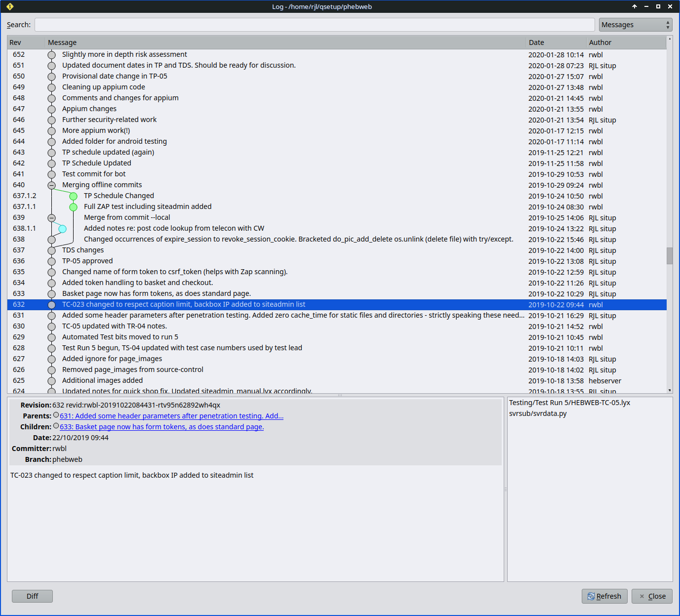This screenshot has width=680, height=616.
Task: Click the Message column header
Action: 286,42
